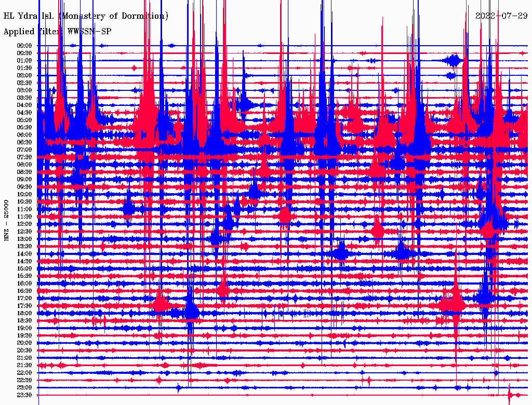Screen dimensions: 532x405
Task: Select the 06:30 time label
Action: click(24, 142)
